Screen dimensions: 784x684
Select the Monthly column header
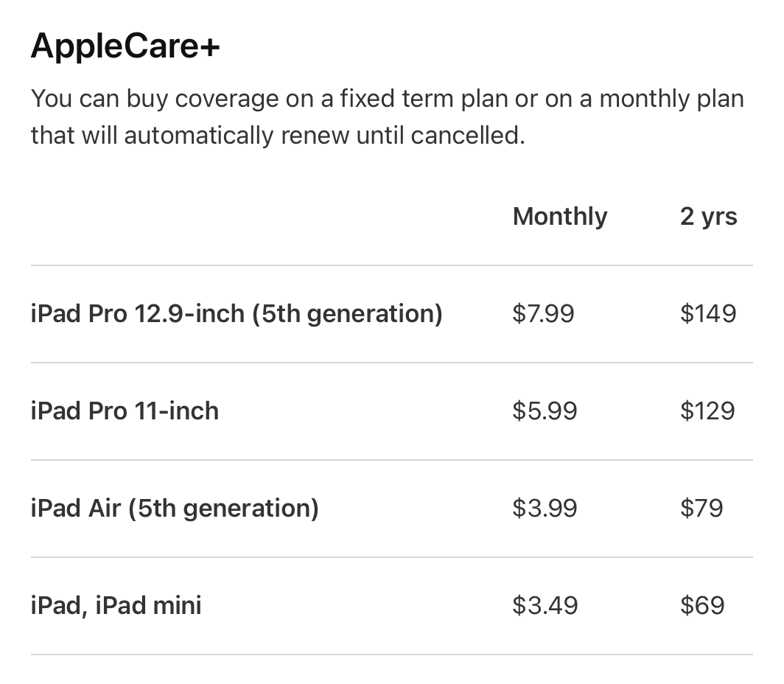coord(560,217)
